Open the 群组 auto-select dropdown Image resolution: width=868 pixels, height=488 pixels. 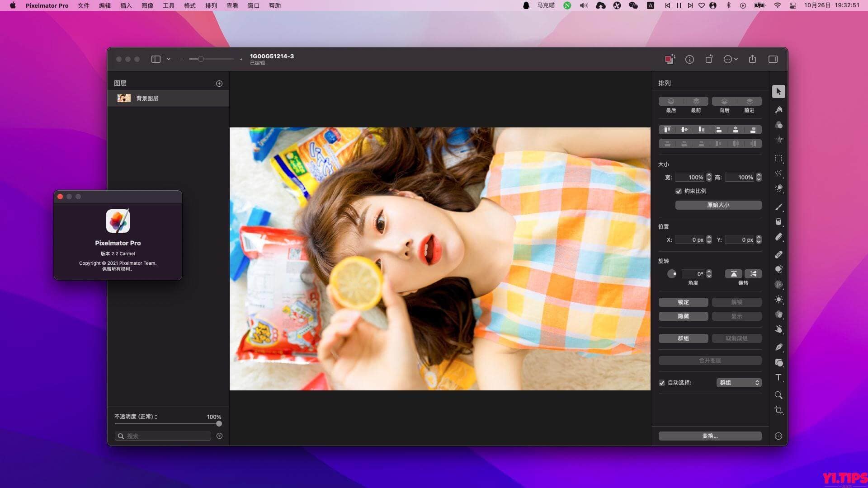pos(739,383)
